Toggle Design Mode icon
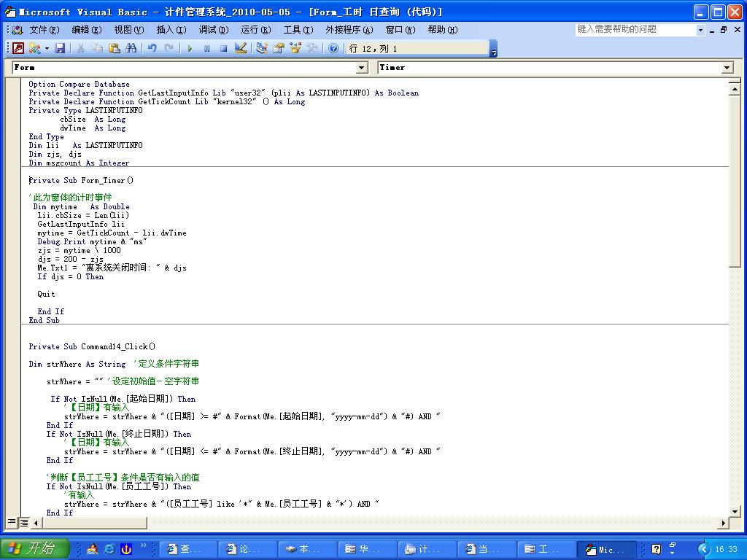Image resolution: width=747 pixels, height=560 pixels. [241, 48]
